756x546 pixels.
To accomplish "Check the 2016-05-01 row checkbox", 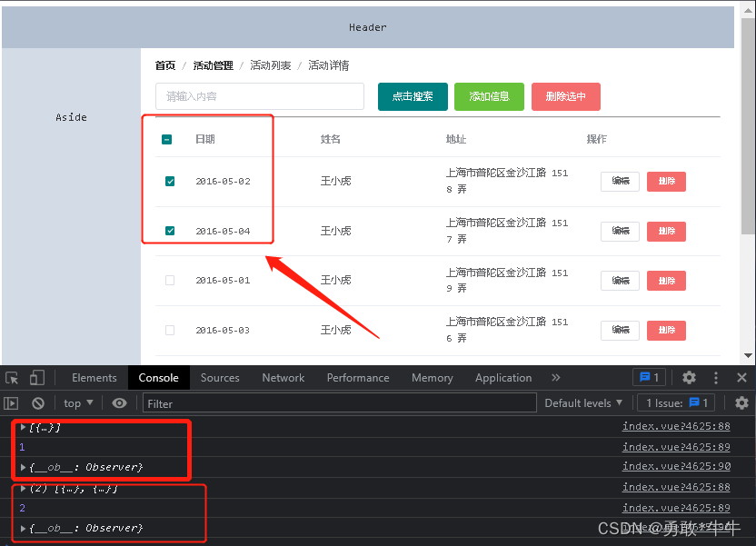I will 169,280.
